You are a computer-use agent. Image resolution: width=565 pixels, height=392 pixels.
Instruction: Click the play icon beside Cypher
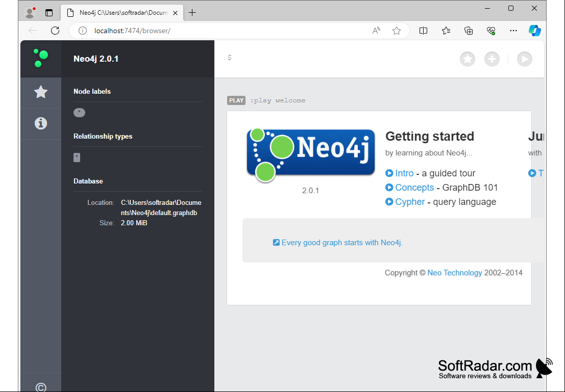[x=389, y=202]
